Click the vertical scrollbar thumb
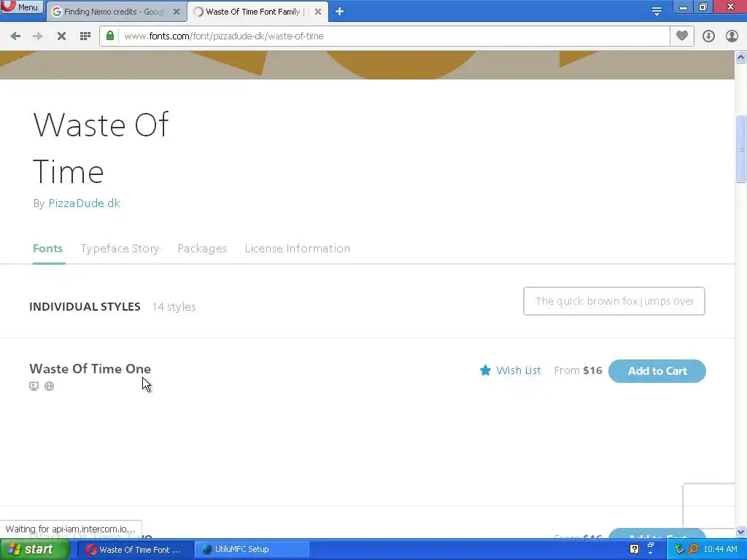The width and height of the screenshot is (747, 560). (x=741, y=149)
